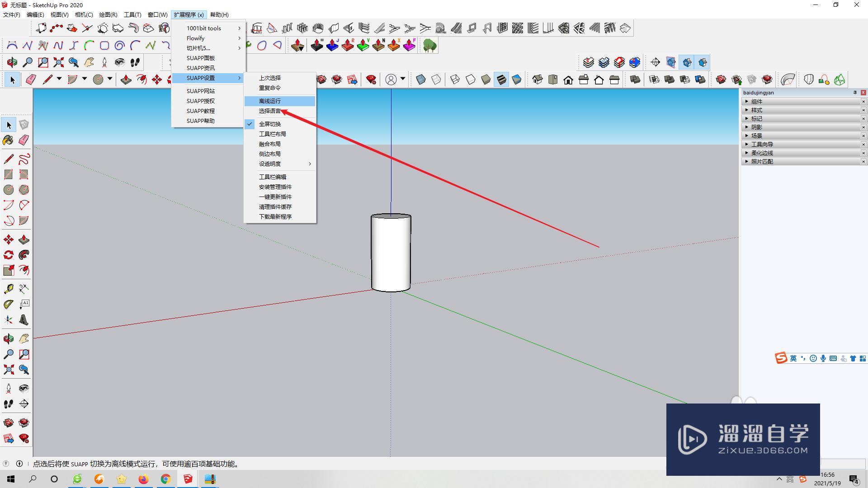Screen dimensions: 868x488
Task: Activate the Follow Me tool in left toolbar
Action: click(24, 255)
